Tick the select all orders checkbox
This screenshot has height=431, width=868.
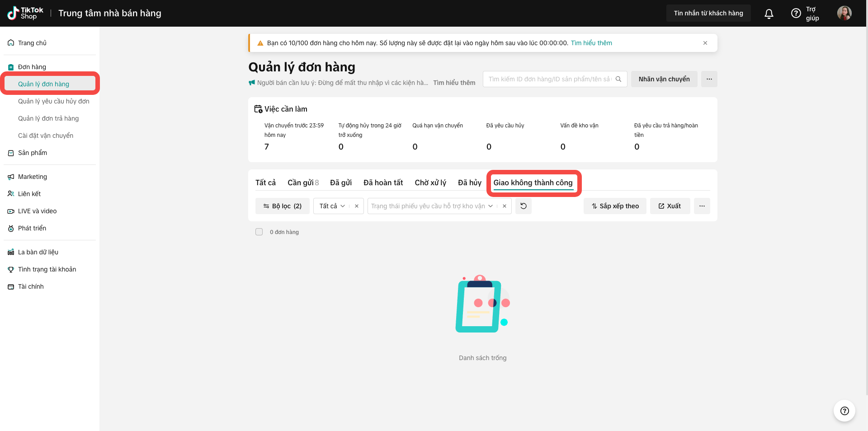(259, 232)
